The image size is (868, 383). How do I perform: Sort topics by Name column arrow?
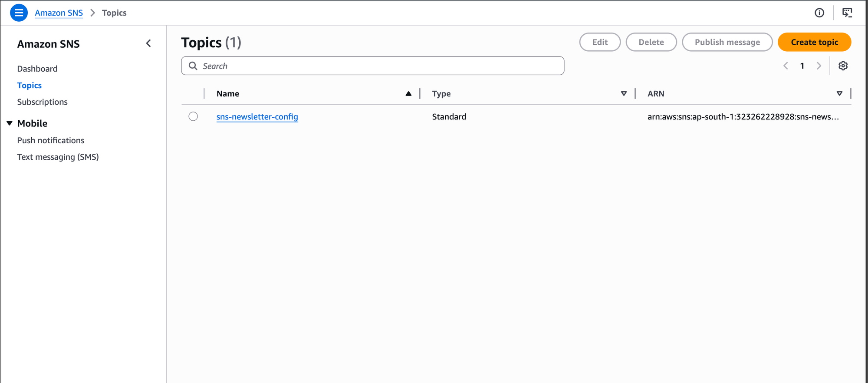pyautogui.click(x=408, y=94)
